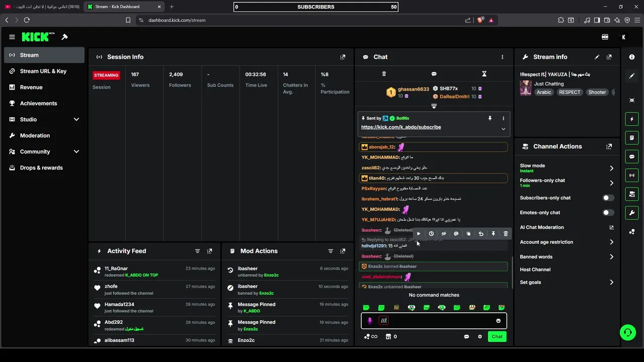Viewport: 644px width, 362px height.
Task: Open the Chat panel three-dot menu
Action: (x=502, y=57)
